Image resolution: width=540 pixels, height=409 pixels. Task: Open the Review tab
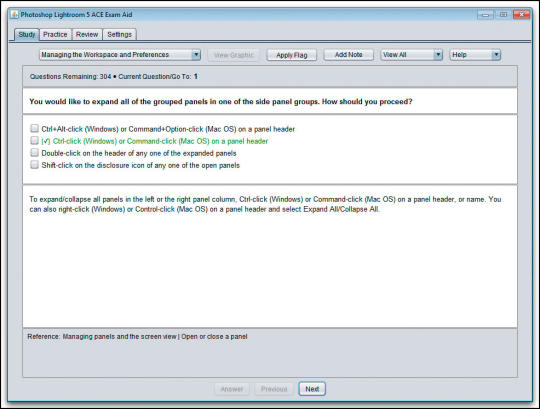87,34
